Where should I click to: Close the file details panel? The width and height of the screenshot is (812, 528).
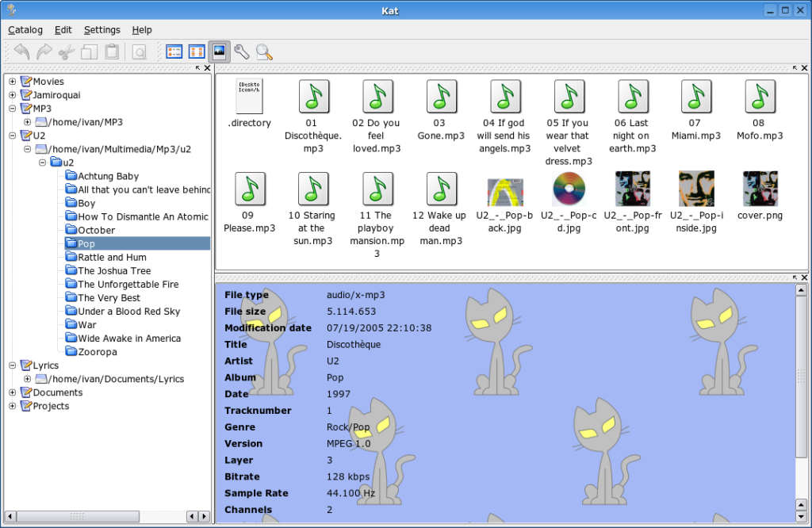[804, 277]
